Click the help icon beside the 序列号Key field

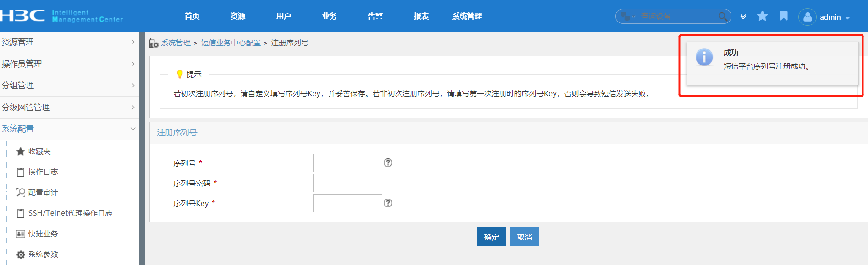388,203
